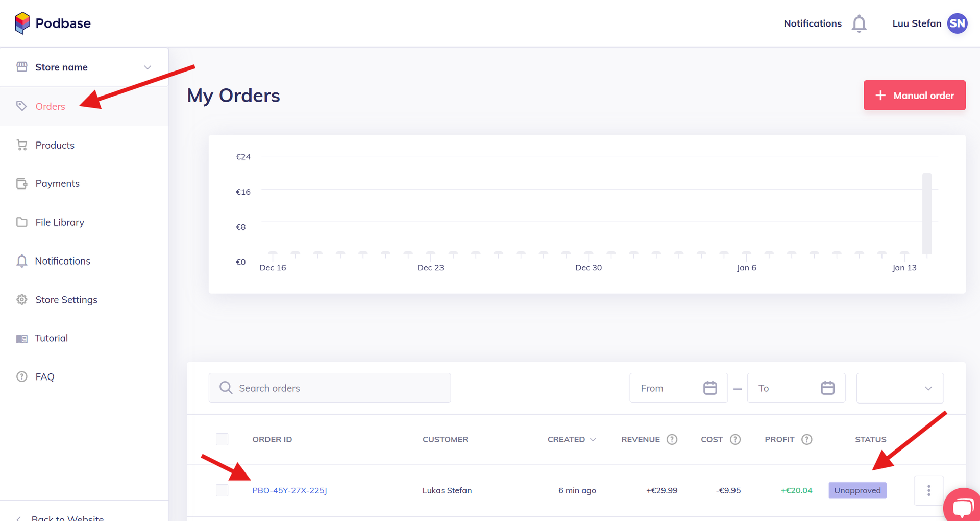Screen dimensions: 980x521
Task: Open the status filter dropdown
Action: [899, 388]
